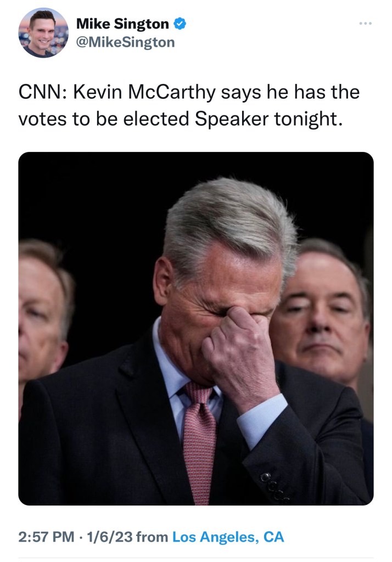Click the 1/6/23 date text

[x=110, y=537]
